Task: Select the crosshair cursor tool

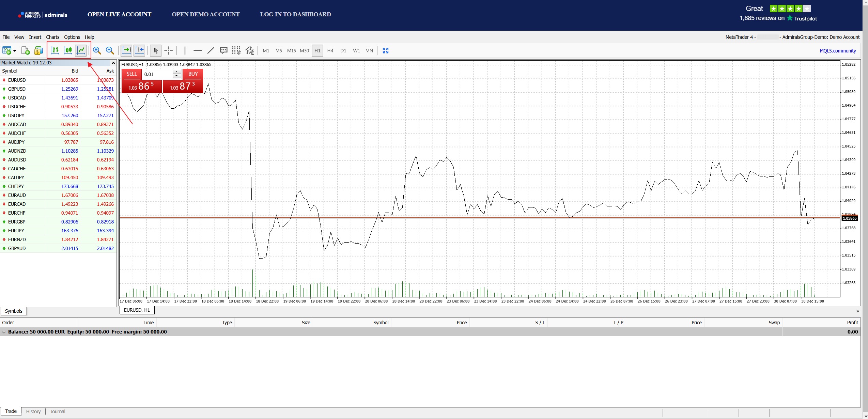Action: click(x=169, y=51)
